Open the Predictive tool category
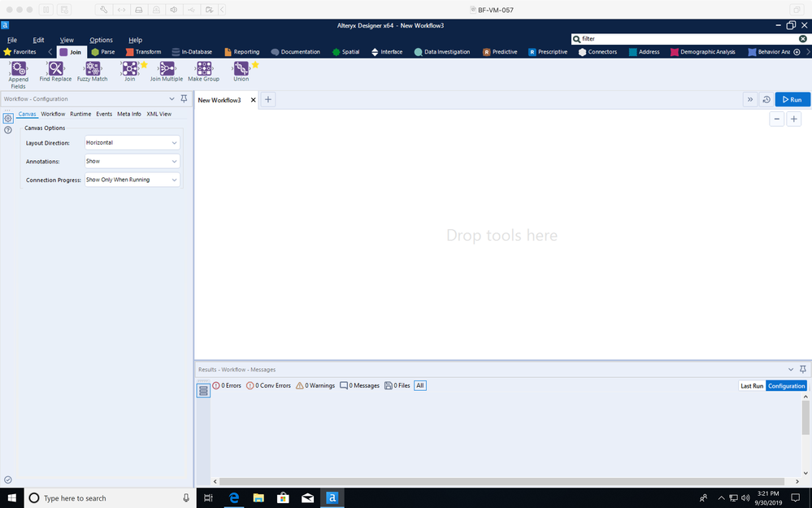Viewport: 812px width, 508px height. tap(500, 52)
